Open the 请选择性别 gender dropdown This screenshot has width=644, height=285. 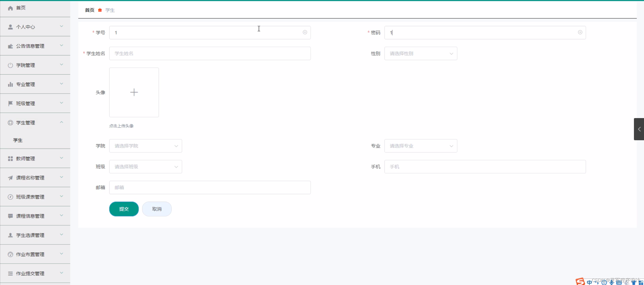point(420,53)
